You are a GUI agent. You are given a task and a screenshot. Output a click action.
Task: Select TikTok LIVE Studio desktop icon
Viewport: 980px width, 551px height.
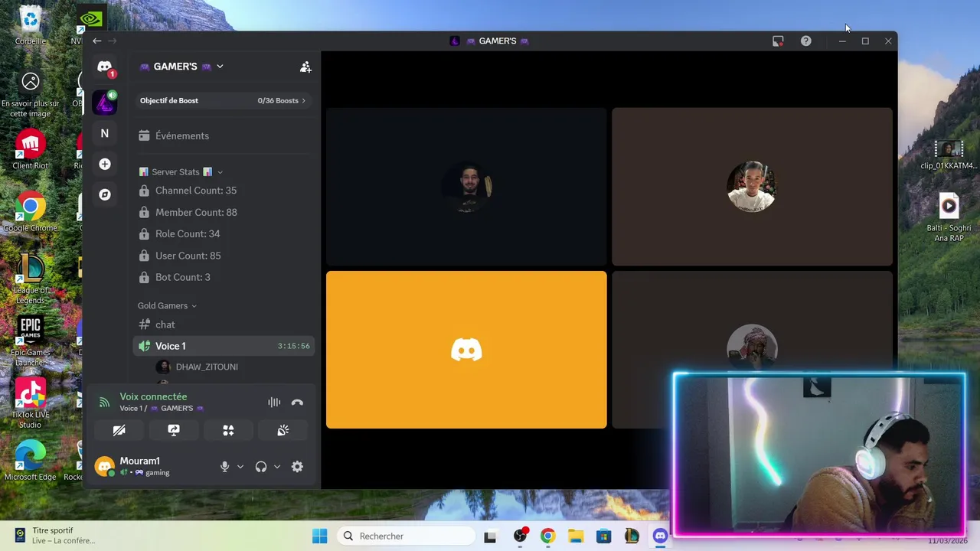tap(31, 403)
